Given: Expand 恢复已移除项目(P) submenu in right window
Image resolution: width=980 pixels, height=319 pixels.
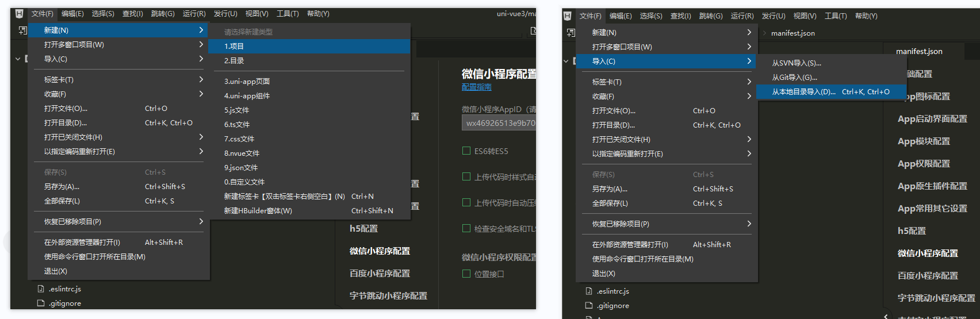Looking at the screenshot, I should coord(749,224).
